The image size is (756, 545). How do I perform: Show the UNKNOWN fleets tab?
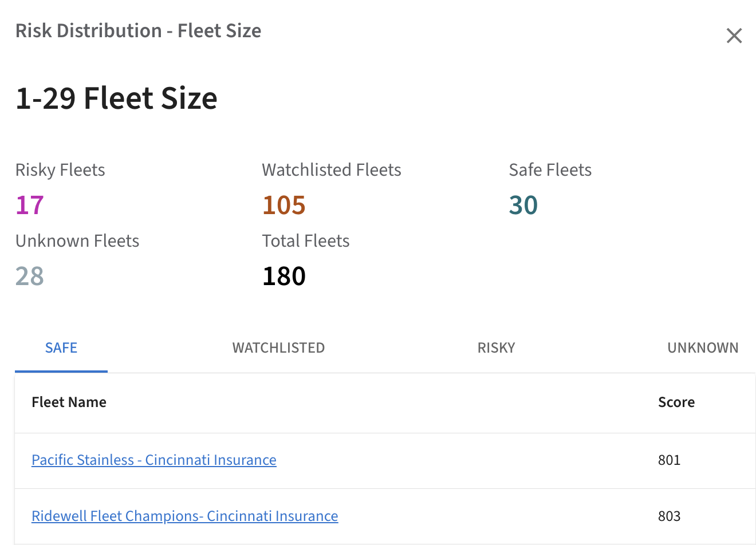pyautogui.click(x=703, y=348)
